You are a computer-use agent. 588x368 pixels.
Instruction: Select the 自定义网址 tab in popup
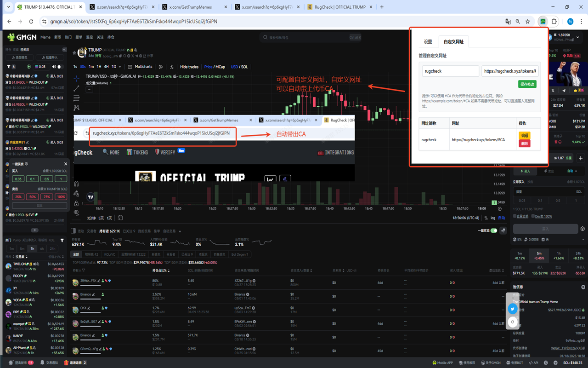(453, 42)
